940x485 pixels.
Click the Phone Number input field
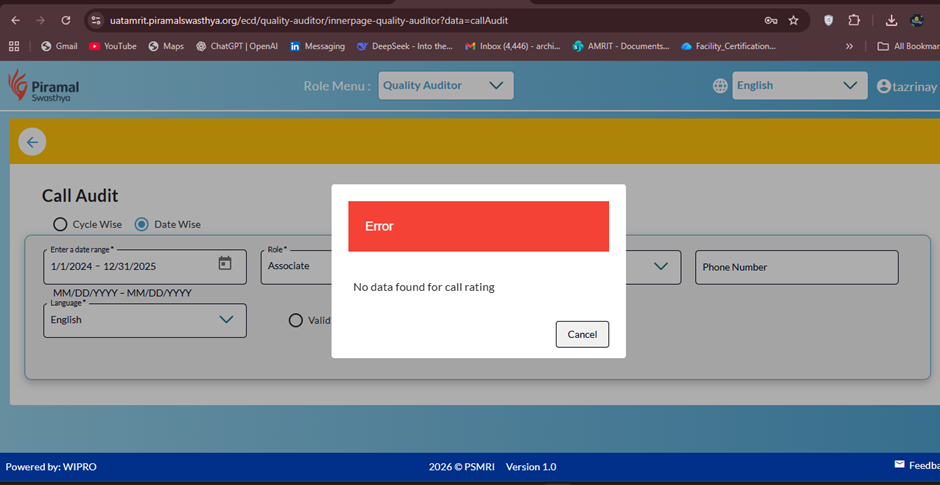coord(796,267)
